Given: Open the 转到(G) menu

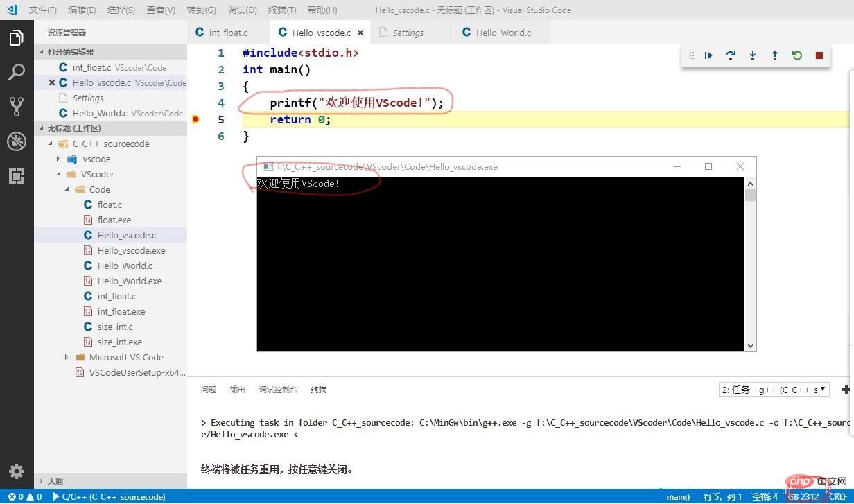Looking at the screenshot, I should [x=201, y=10].
